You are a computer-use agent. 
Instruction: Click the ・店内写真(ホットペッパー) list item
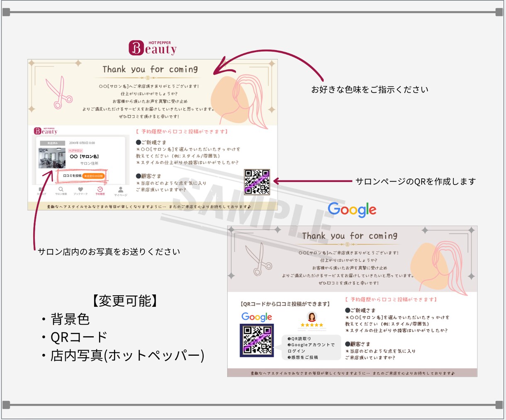tap(122, 355)
